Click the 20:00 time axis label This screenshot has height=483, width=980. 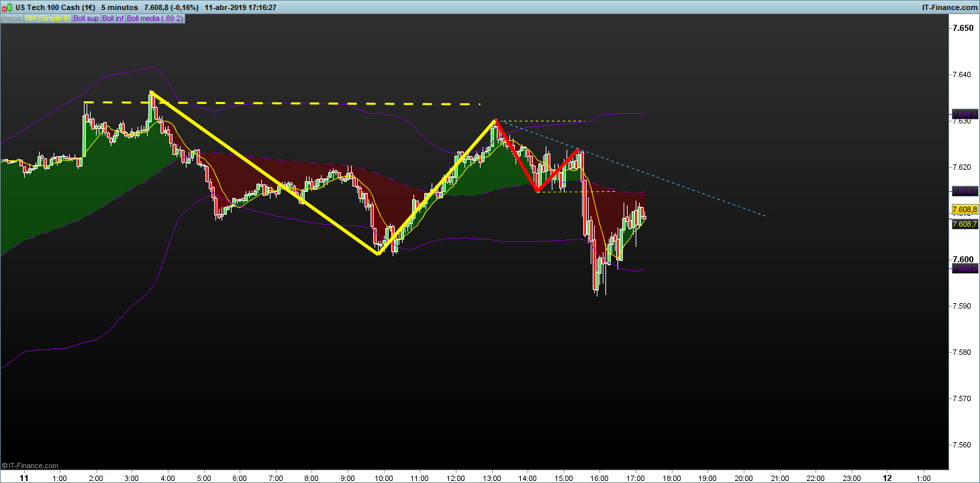pyautogui.click(x=743, y=478)
